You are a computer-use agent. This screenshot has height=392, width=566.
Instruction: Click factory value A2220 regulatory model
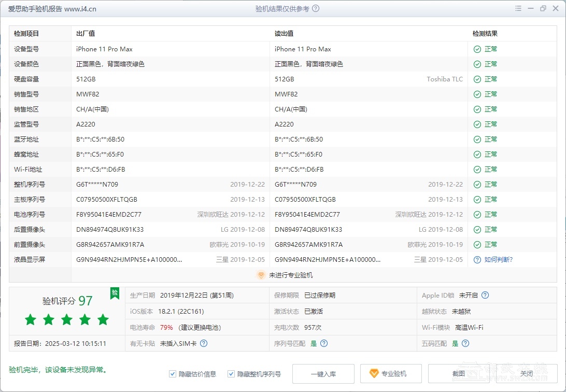pos(86,124)
